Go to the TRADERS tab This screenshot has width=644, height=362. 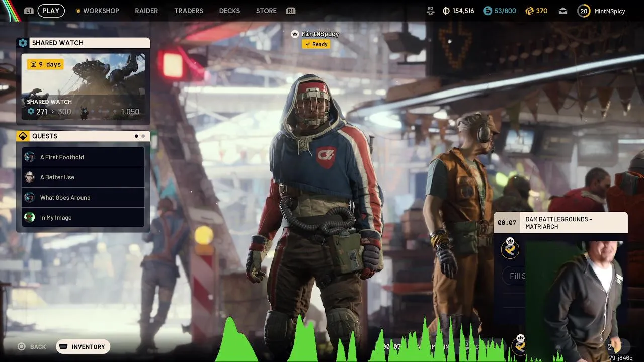coord(189,11)
